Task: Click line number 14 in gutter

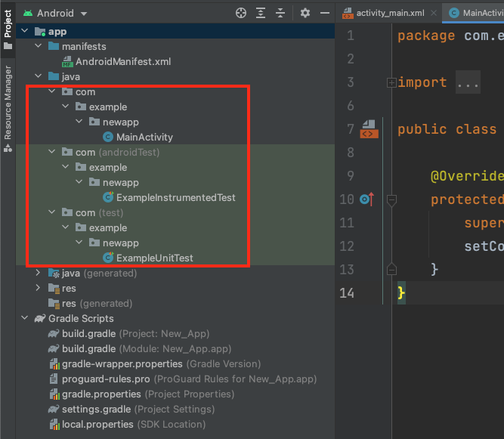Action: [x=347, y=292]
